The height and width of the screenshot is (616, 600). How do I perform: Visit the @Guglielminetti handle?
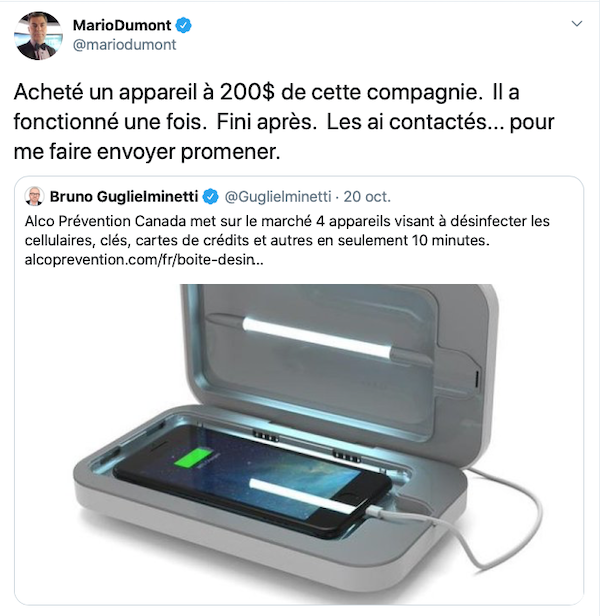point(278,196)
